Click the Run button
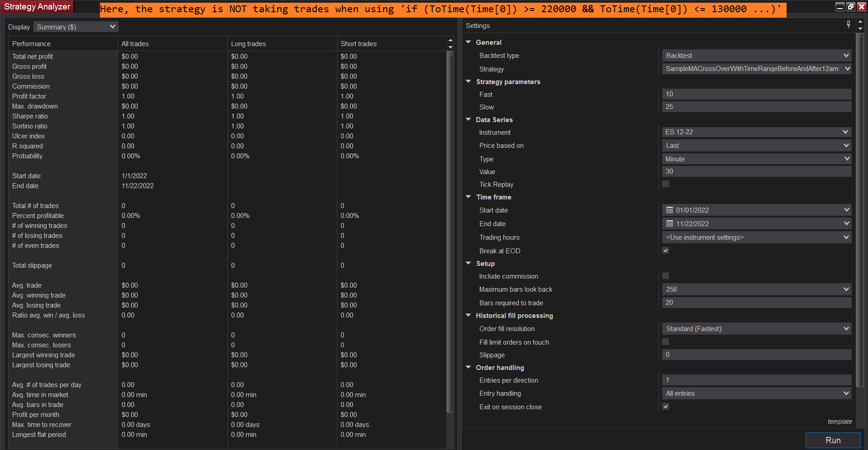The height and width of the screenshot is (450, 868). point(833,440)
